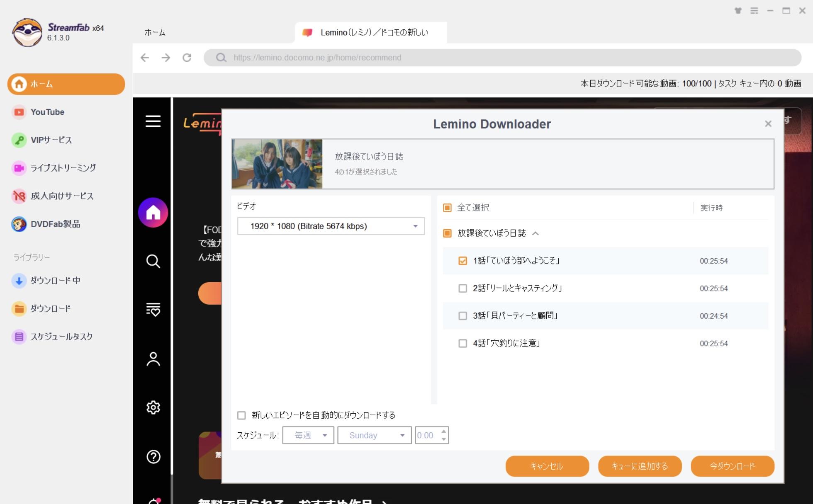Click Lemino search icon
The width and height of the screenshot is (813, 504).
pyautogui.click(x=153, y=261)
